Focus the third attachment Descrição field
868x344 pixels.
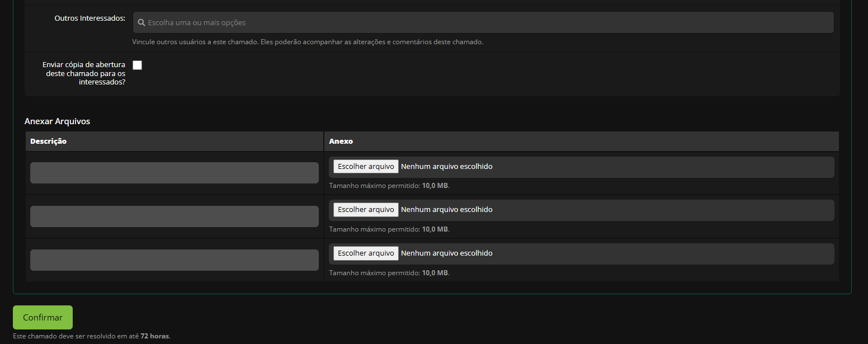pos(174,260)
